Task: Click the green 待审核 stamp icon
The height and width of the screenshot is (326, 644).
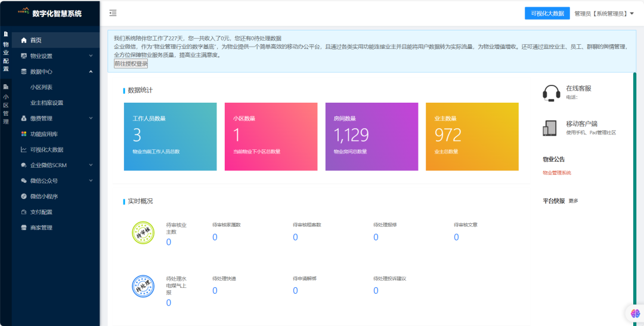Action: pyautogui.click(x=143, y=233)
